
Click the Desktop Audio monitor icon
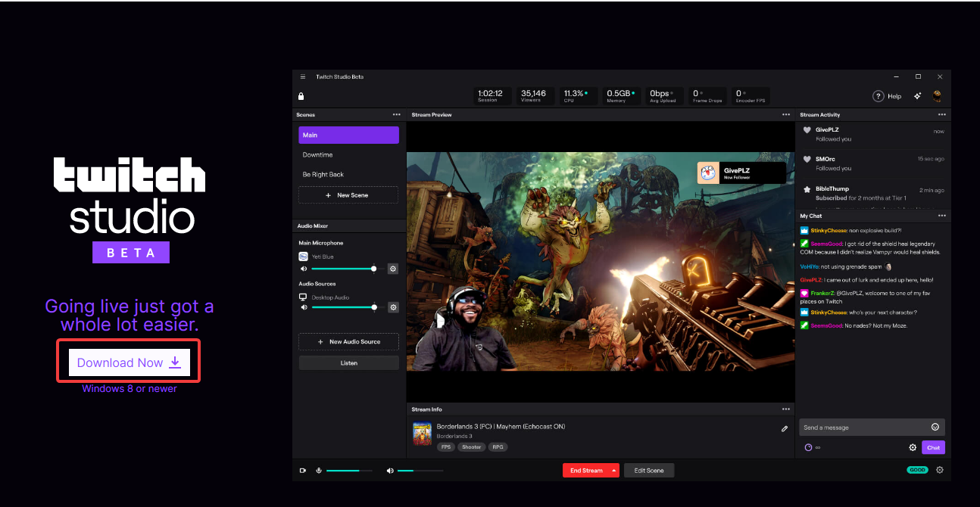[304, 297]
